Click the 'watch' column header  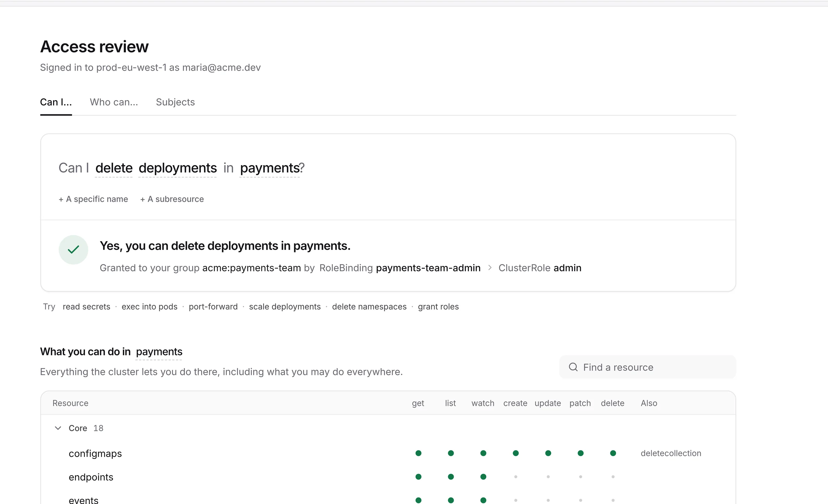[x=483, y=403]
